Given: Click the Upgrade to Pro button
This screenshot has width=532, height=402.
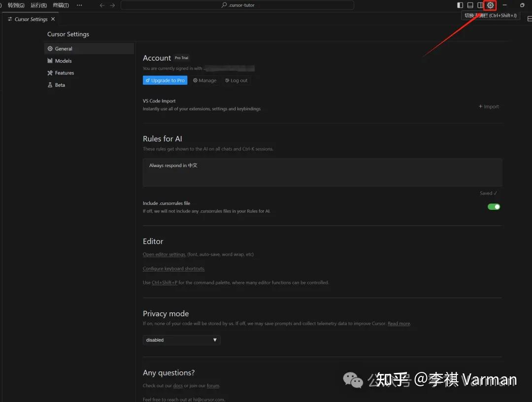Looking at the screenshot, I should click(165, 80).
